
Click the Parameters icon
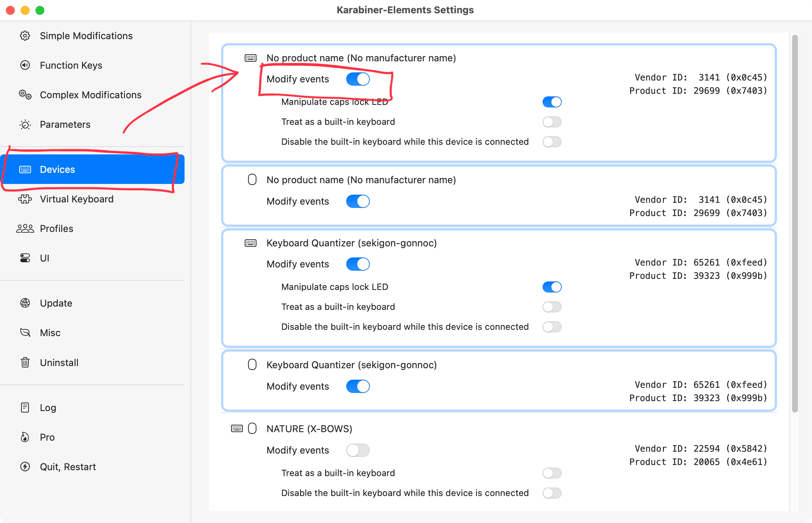26,124
